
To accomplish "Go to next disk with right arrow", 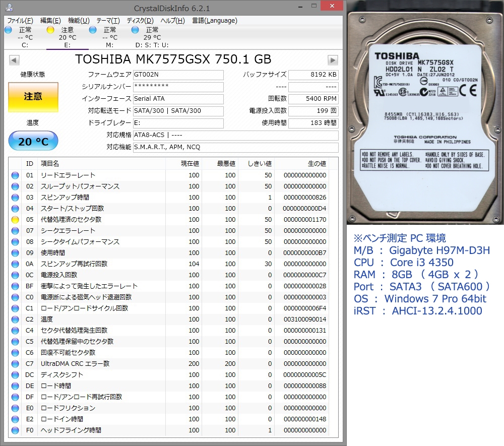I will pos(333,60).
